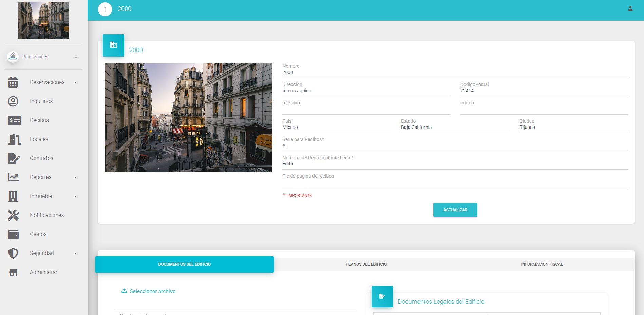The height and width of the screenshot is (315, 644).
Task: Click the Direccion field tomas aquino
Action: tap(366, 91)
